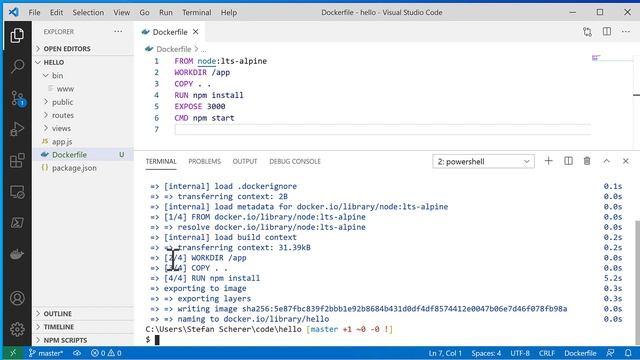Select the Terminal panel tab
Viewport: 640px width, 360px height.
161,162
